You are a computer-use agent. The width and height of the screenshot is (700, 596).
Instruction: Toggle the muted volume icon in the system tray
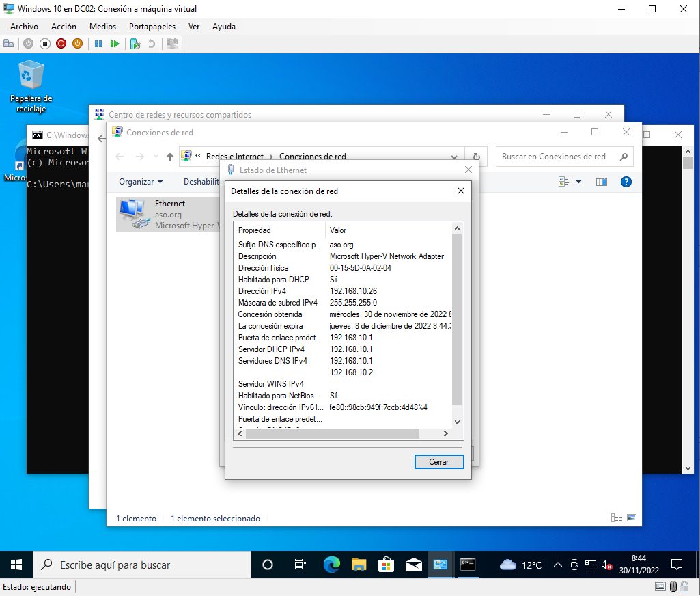click(606, 565)
